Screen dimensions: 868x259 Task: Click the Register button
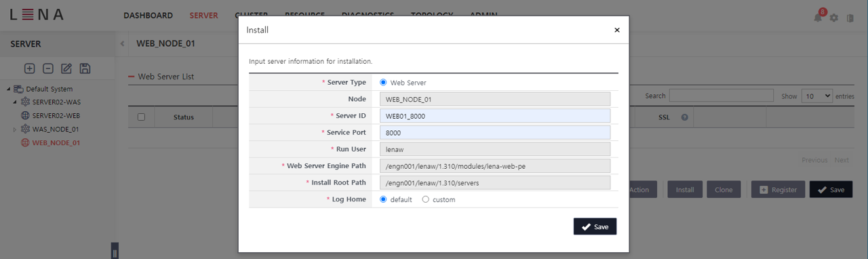click(778, 190)
